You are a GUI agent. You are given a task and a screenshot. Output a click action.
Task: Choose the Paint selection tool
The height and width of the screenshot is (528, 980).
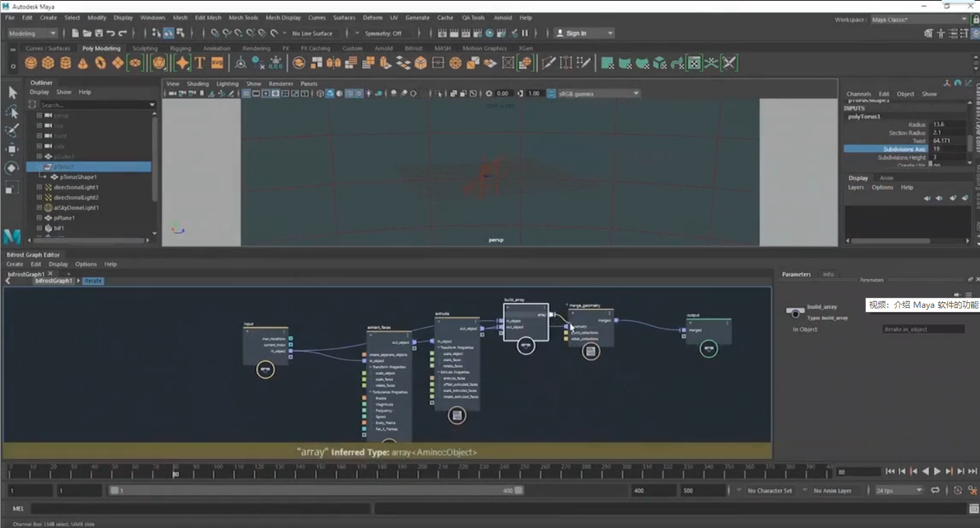coord(12,130)
